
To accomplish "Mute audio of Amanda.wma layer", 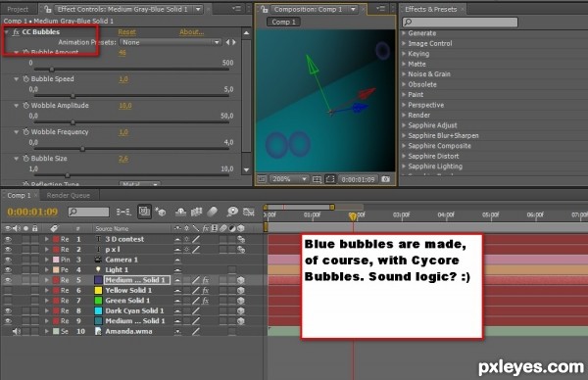I will pos(16,331).
